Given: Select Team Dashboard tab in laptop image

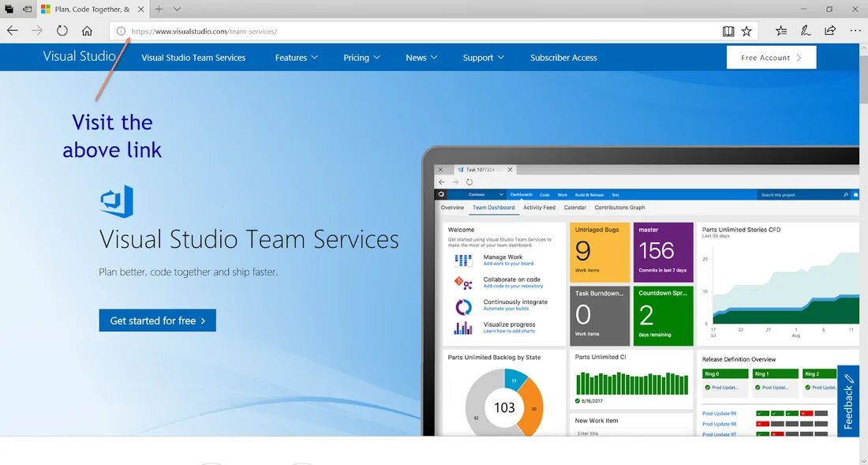Looking at the screenshot, I should coord(493,208).
